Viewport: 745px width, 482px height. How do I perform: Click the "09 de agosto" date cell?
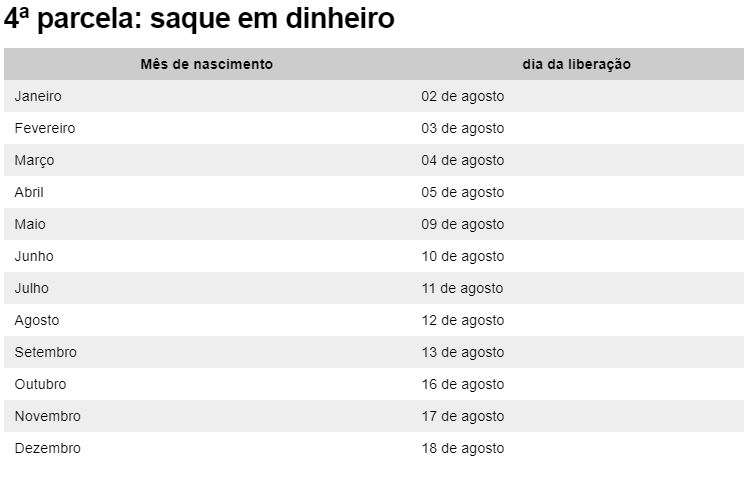point(462,224)
